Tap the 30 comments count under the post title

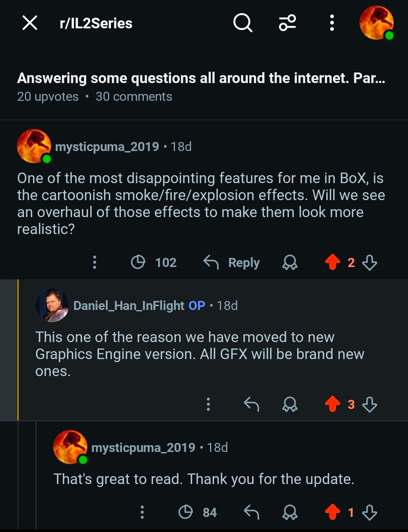click(x=134, y=97)
